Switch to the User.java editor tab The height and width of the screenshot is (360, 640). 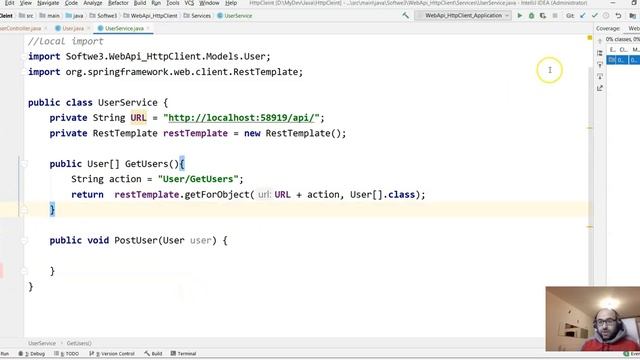(x=73, y=29)
